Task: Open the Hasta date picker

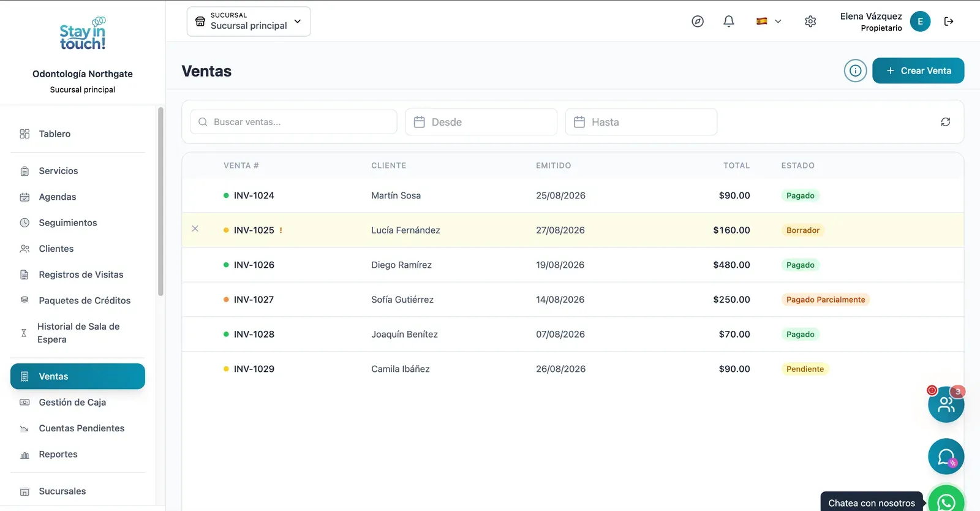Action: coord(641,122)
